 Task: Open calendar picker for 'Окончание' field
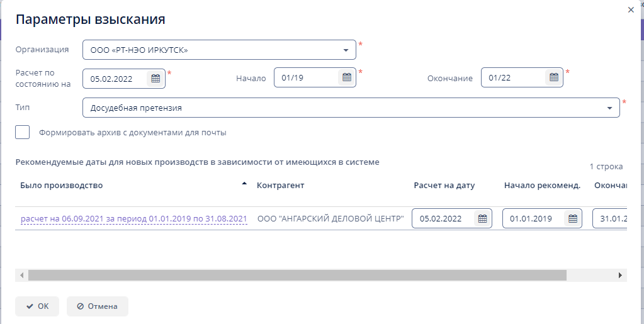[554, 78]
